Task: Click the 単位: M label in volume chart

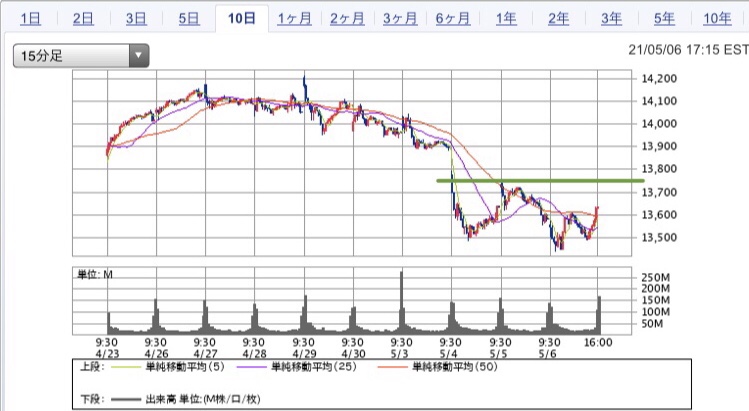Action: (95, 274)
